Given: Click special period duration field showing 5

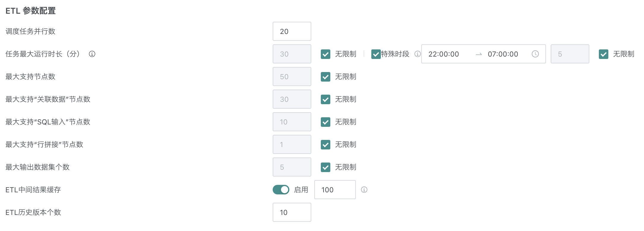Looking at the screenshot, I should 569,54.
